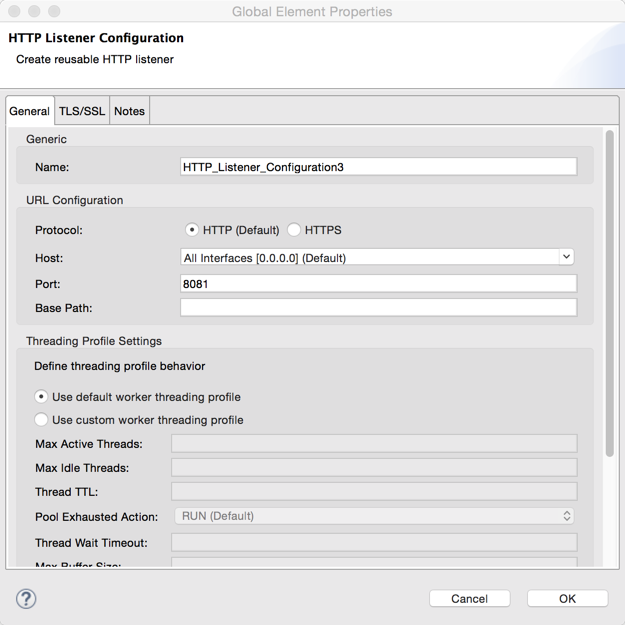Click the Host combo box text area
This screenshot has width=625, height=625.
(369, 257)
